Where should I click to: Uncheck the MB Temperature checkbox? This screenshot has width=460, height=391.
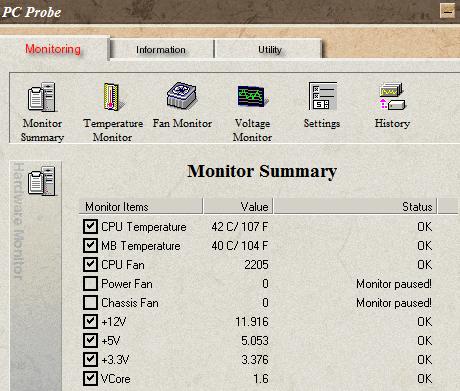(x=90, y=245)
